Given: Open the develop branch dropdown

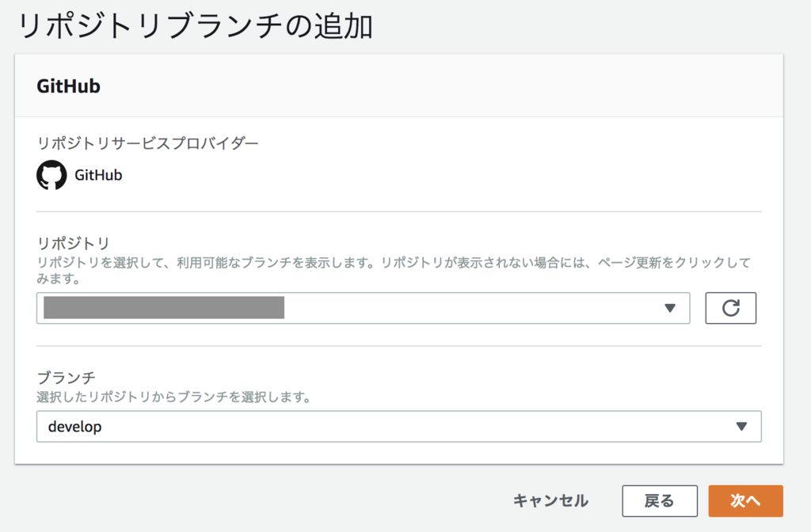Looking at the screenshot, I should pyautogui.click(x=399, y=427).
